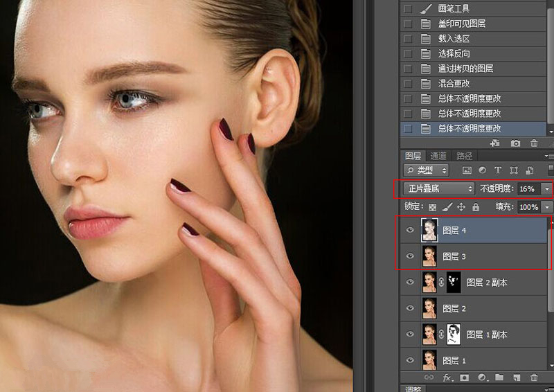Set history brush source box beside 盖印可见图层

pos(408,24)
